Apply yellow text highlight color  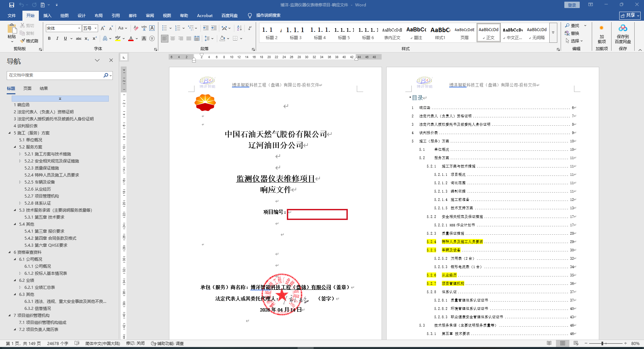pyautogui.click(x=117, y=38)
